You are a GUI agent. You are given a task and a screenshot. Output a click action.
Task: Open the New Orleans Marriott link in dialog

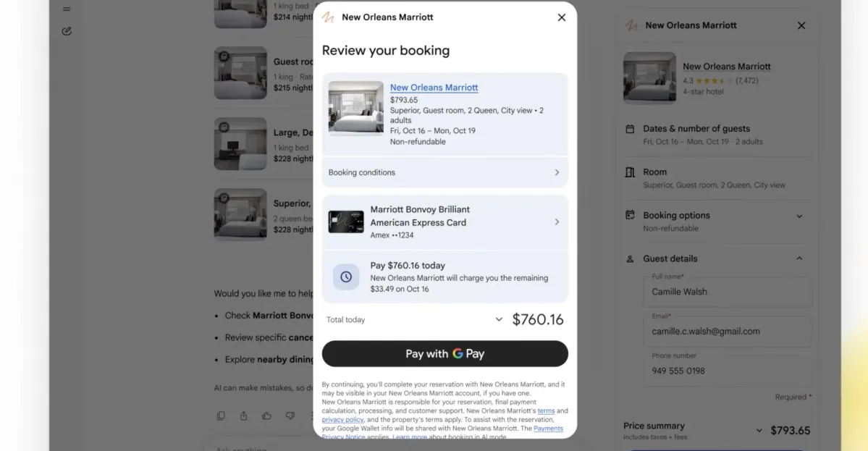click(434, 88)
